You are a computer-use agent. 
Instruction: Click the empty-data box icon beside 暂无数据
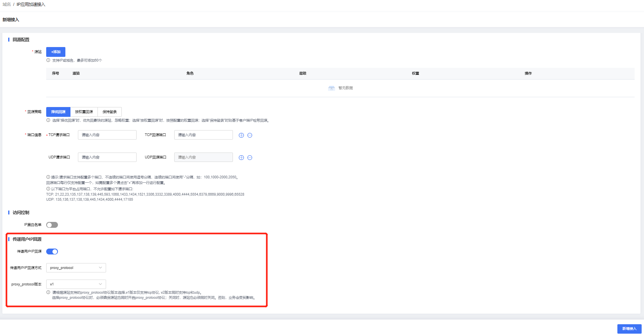(x=332, y=88)
